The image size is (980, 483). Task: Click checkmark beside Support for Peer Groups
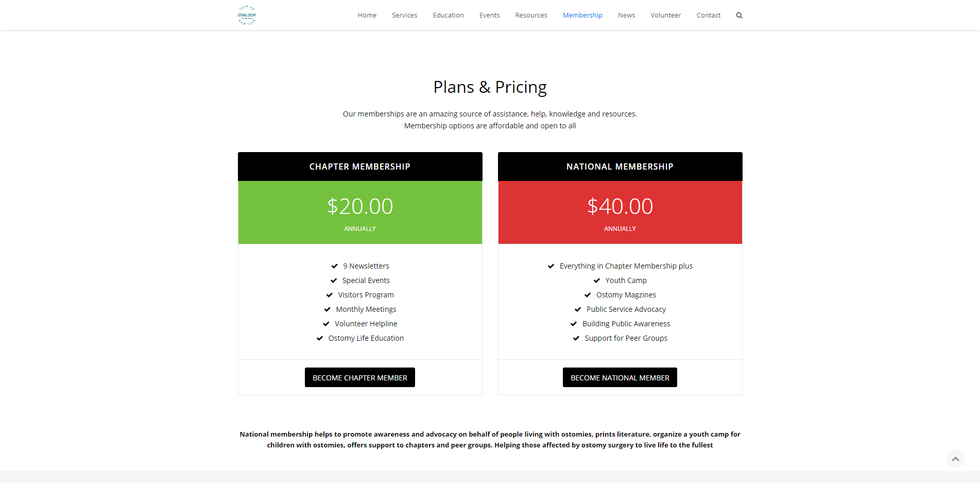576,338
